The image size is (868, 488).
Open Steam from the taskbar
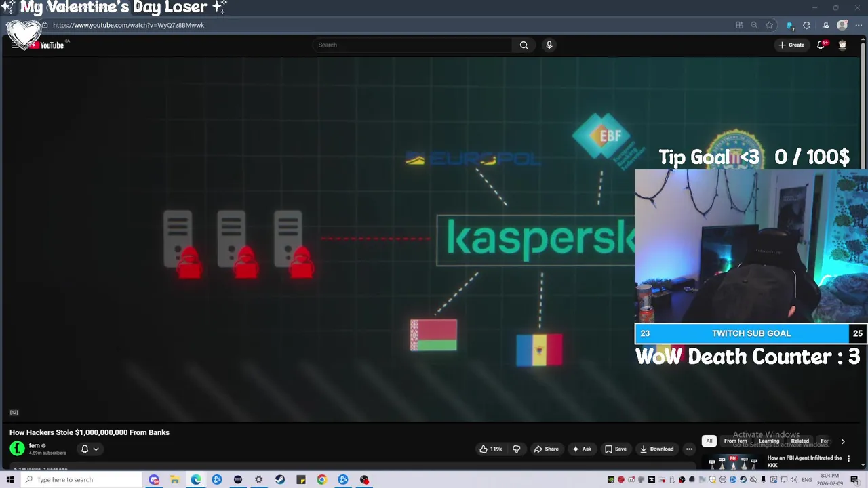click(280, 480)
